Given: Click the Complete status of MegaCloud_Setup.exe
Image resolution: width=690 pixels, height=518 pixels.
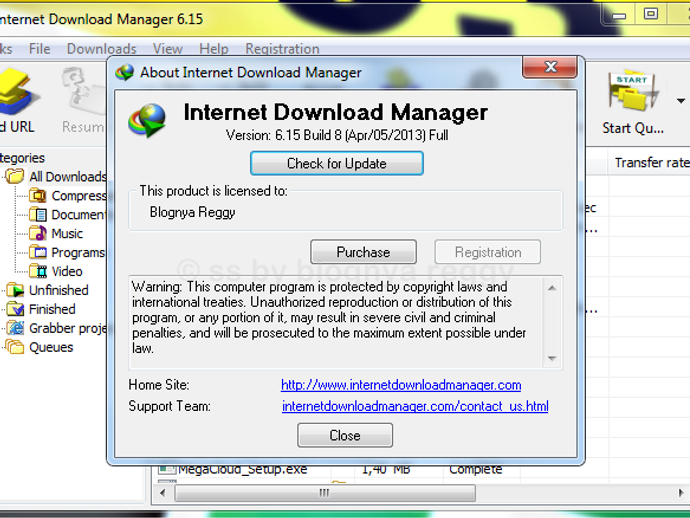Looking at the screenshot, I should (x=475, y=470).
